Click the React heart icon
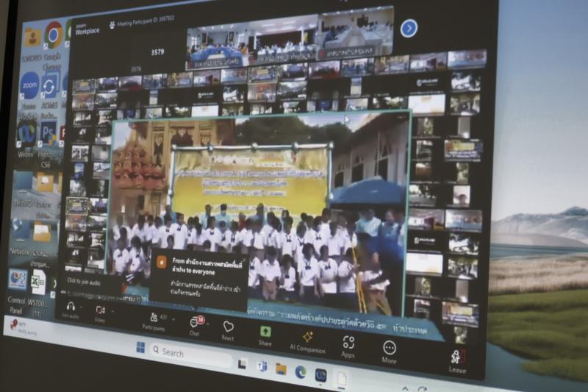Screen dimensions: 588x392 [228, 327]
